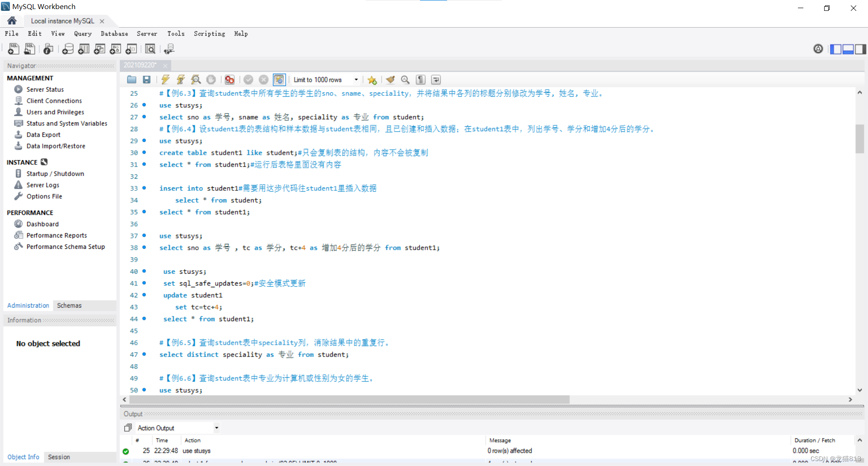Commit the current transaction with check icon
Viewport: 868px width, 466px height.
click(x=249, y=80)
